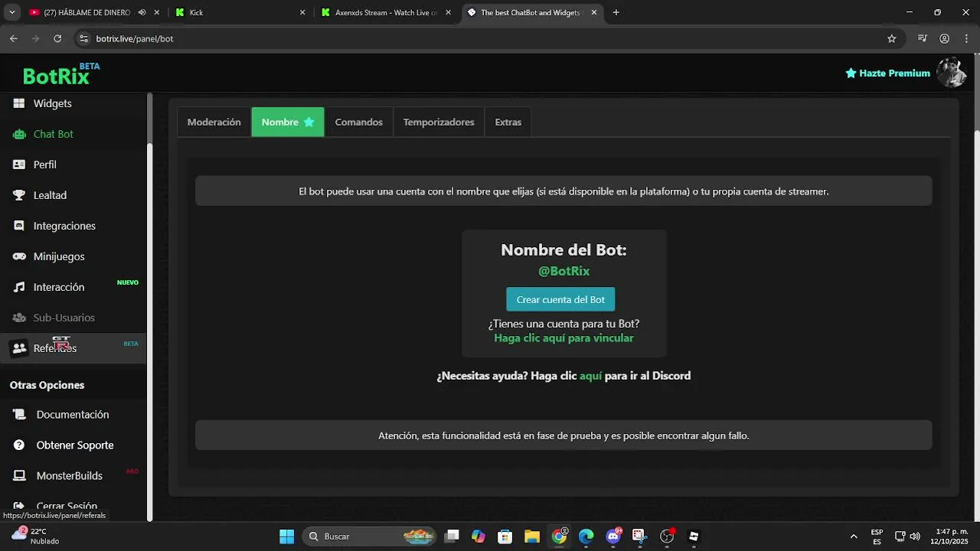Click the BotRix logo
Screen dimensions: 980x551
click(60, 74)
